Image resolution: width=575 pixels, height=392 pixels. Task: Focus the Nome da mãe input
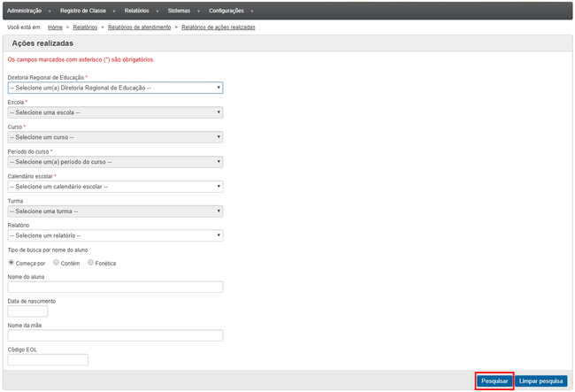click(115, 335)
